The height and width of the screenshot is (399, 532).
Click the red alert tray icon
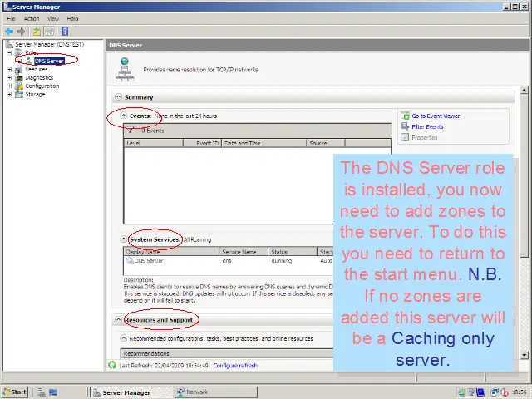[505, 392]
